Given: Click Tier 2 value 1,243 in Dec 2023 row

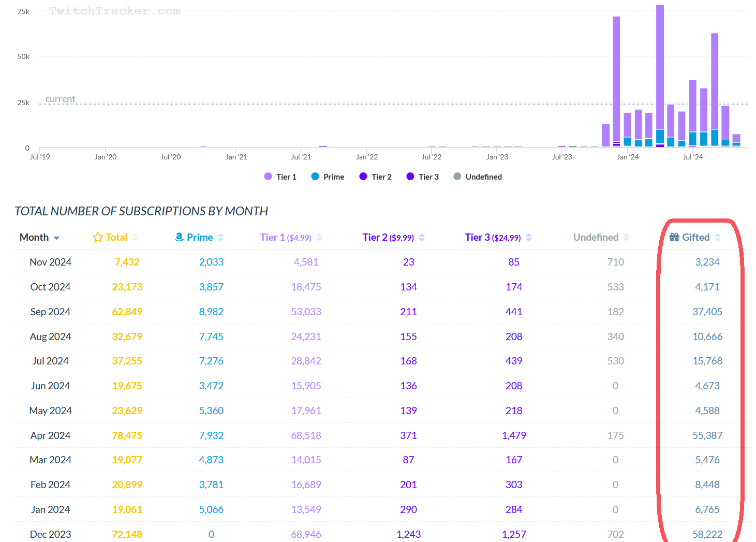Looking at the screenshot, I should [409, 534].
